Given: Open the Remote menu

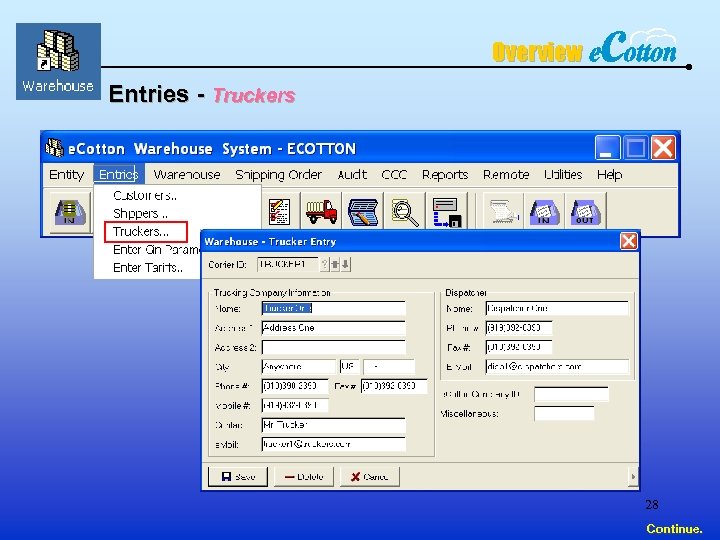Looking at the screenshot, I should pyautogui.click(x=506, y=174).
